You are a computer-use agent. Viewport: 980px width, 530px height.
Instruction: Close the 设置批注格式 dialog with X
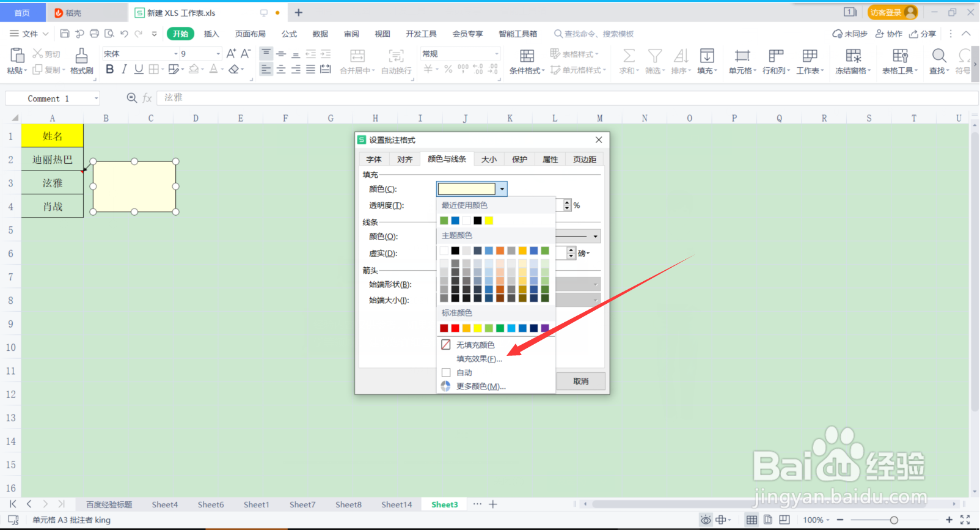tap(599, 140)
